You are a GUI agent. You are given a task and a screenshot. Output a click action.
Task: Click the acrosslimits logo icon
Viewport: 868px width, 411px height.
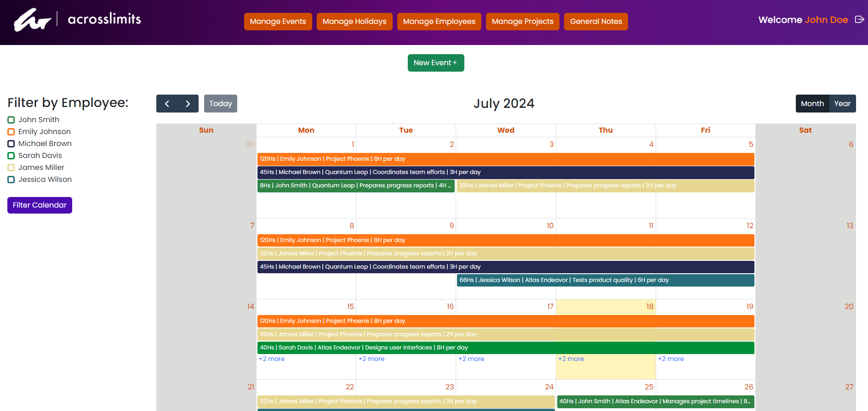coord(32,20)
